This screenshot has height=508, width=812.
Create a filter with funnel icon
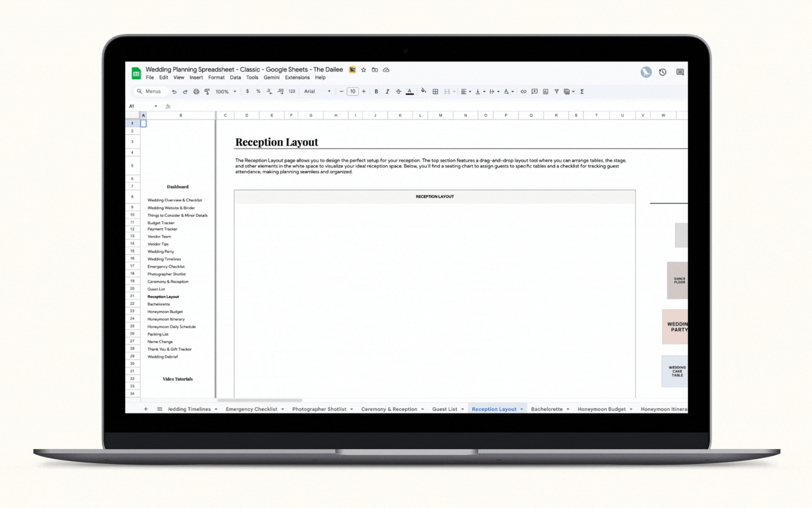(556, 92)
